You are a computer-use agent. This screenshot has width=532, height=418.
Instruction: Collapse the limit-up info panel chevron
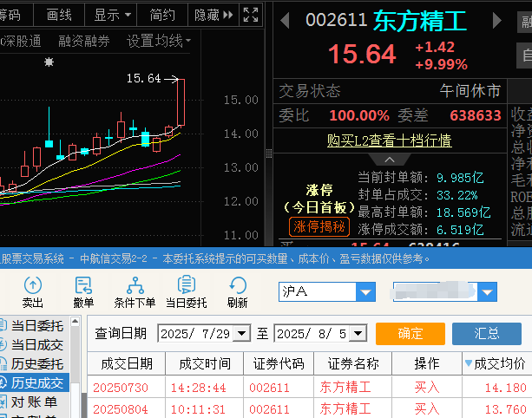tap(390, 160)
